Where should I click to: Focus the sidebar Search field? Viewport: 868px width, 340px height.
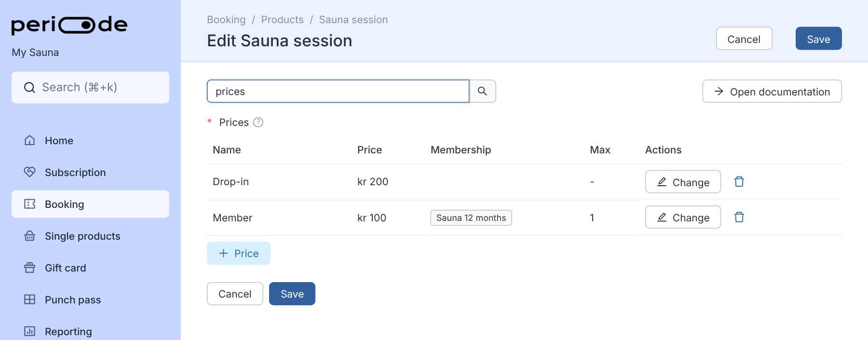[90, 87]
